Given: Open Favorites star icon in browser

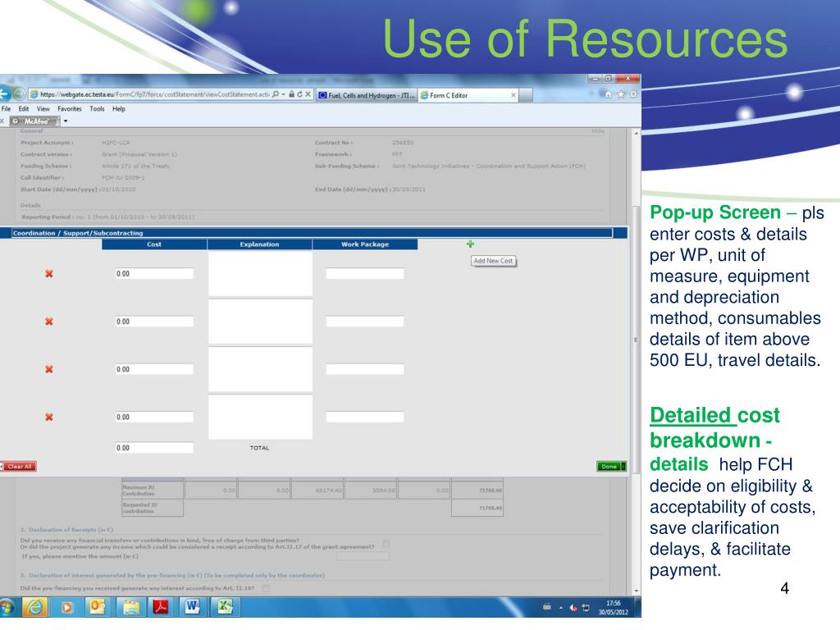Looking at the screenshot, I should tap(621, 94).
